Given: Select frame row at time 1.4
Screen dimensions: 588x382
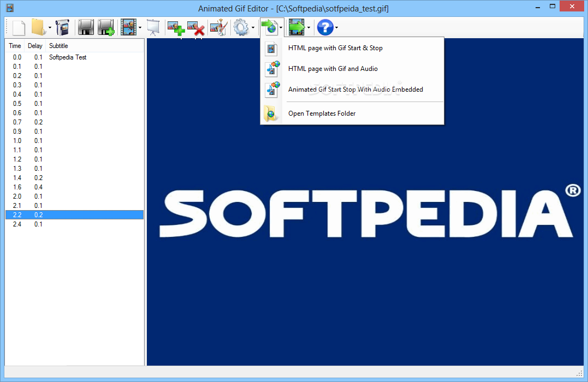Looking at the screenshot, I should click(x=75, y=178).
